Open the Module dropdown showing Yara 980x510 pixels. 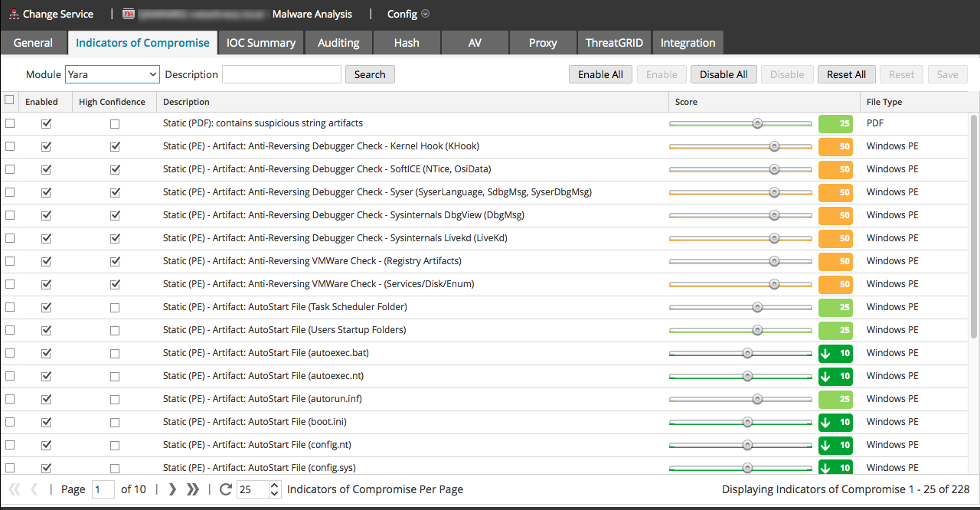(x=112, y=74)
